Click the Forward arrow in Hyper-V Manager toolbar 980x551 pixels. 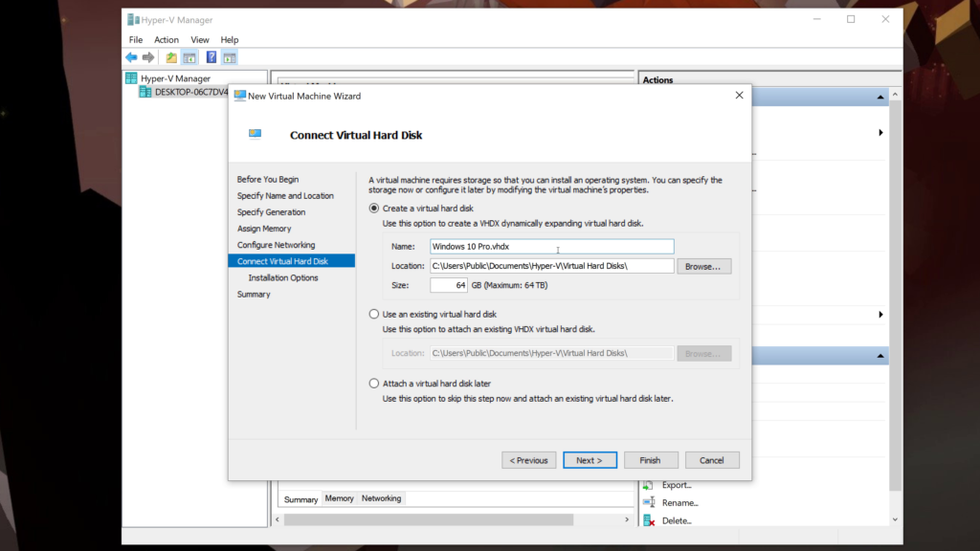pyautogui.click(x=148, y=57)
